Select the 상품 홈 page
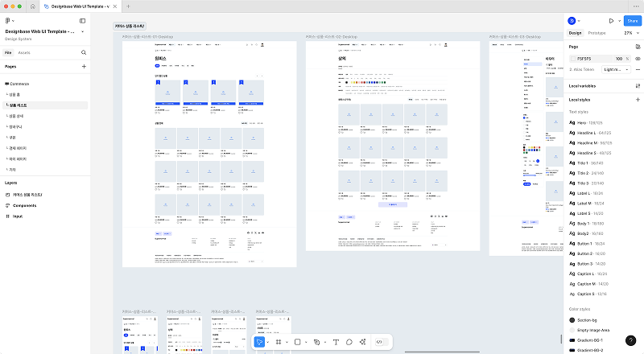 coord(45,94)
